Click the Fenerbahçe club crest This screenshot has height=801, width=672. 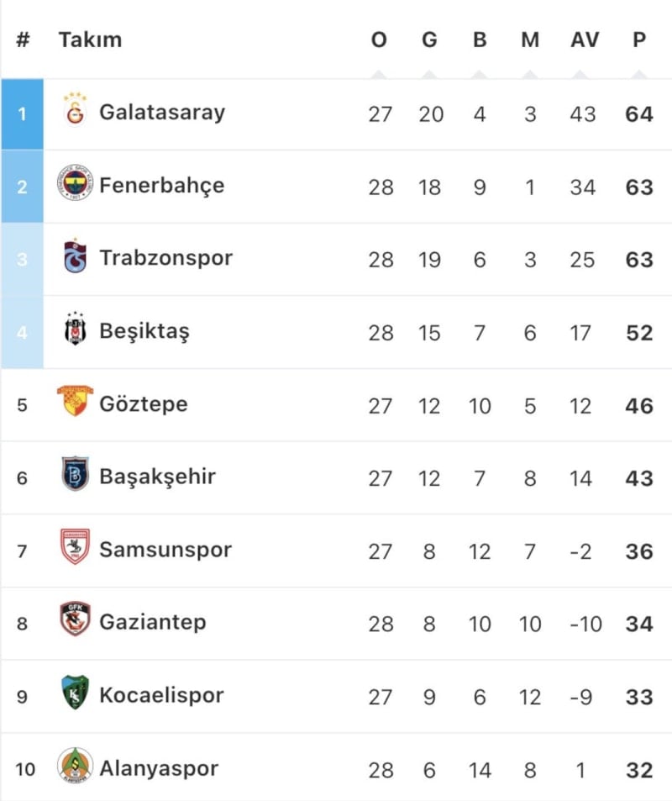point(76,184)
